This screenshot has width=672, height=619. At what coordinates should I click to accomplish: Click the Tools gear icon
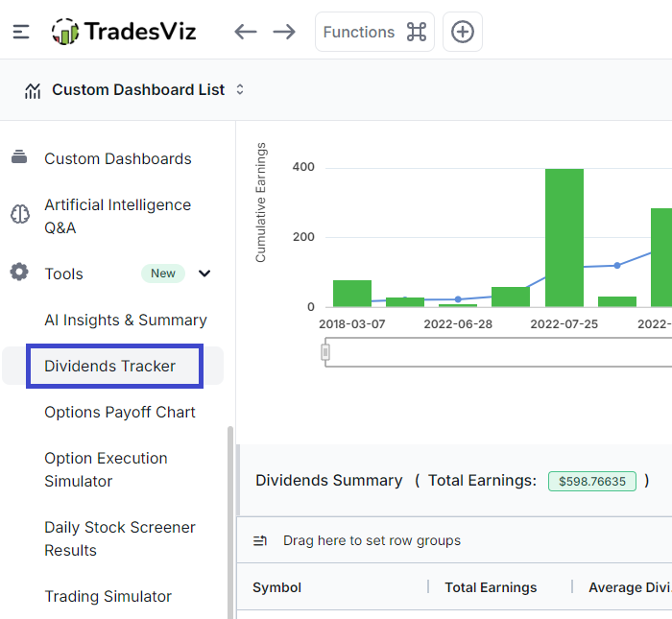(x=19, y=272)
